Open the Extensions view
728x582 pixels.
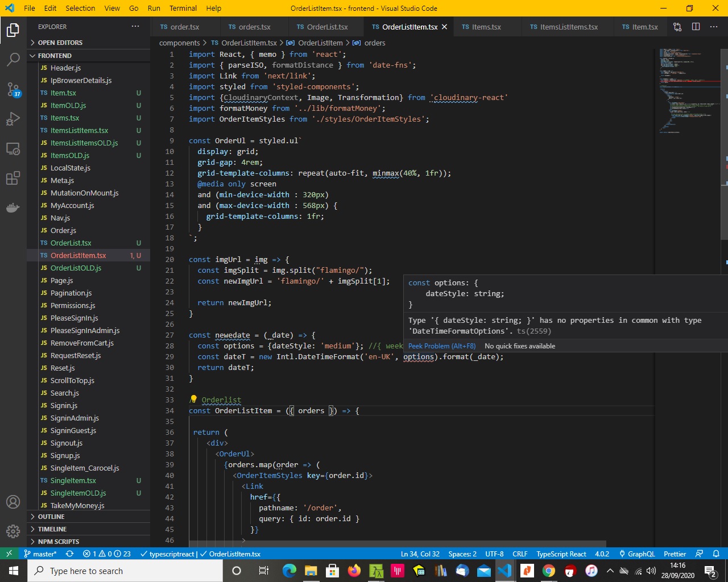[13, 178]
